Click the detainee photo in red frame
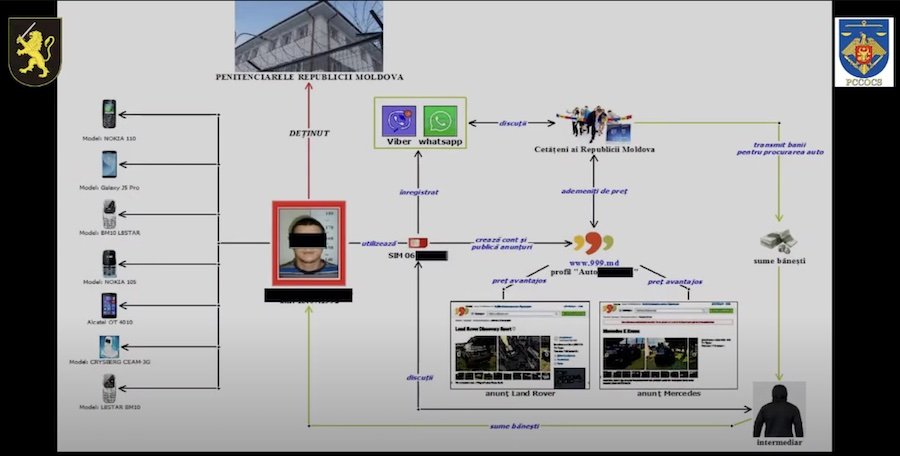The width and height of the screenshot is (900, 456). (x=308, y=243)
